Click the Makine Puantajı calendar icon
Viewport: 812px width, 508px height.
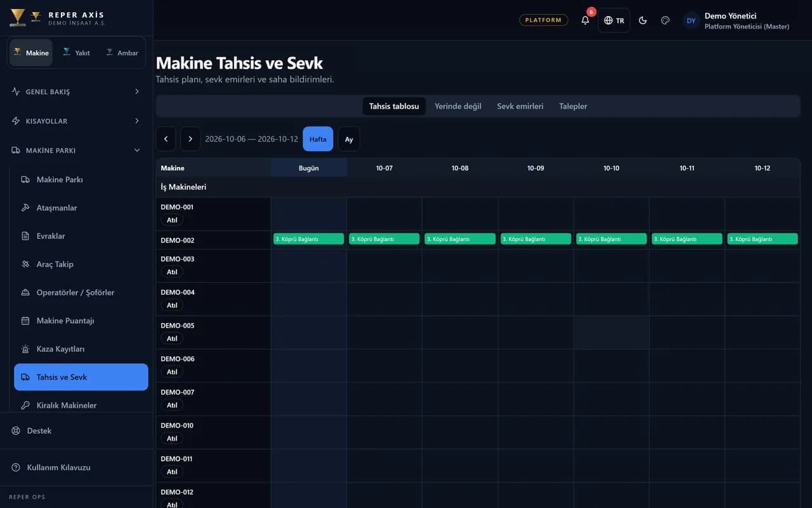pos(25,321)
